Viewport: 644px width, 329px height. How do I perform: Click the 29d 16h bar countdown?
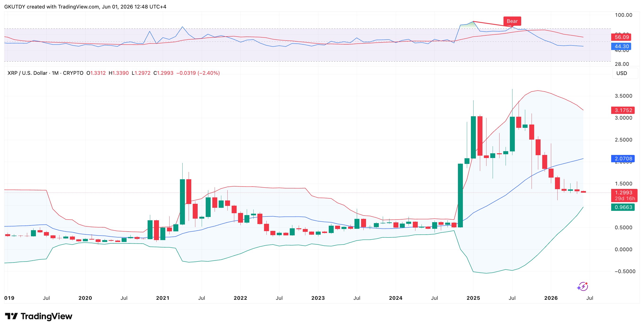click(x=625, y=199)
